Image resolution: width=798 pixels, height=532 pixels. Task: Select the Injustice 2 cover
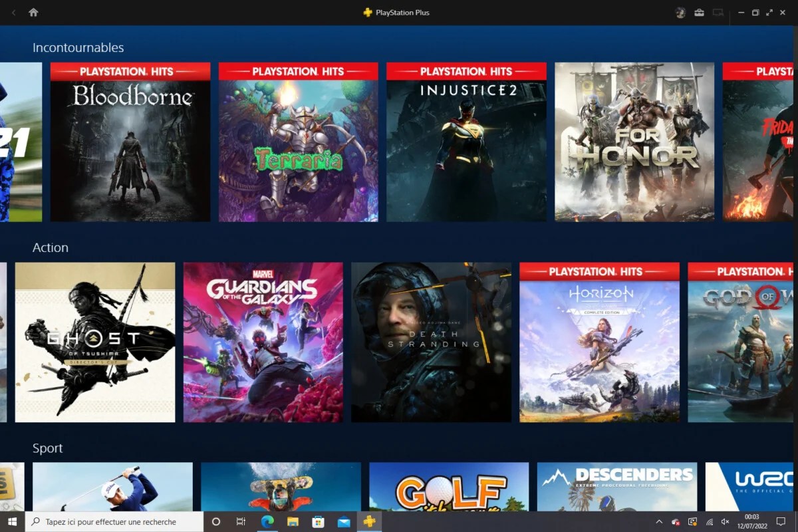click(466, 142)
